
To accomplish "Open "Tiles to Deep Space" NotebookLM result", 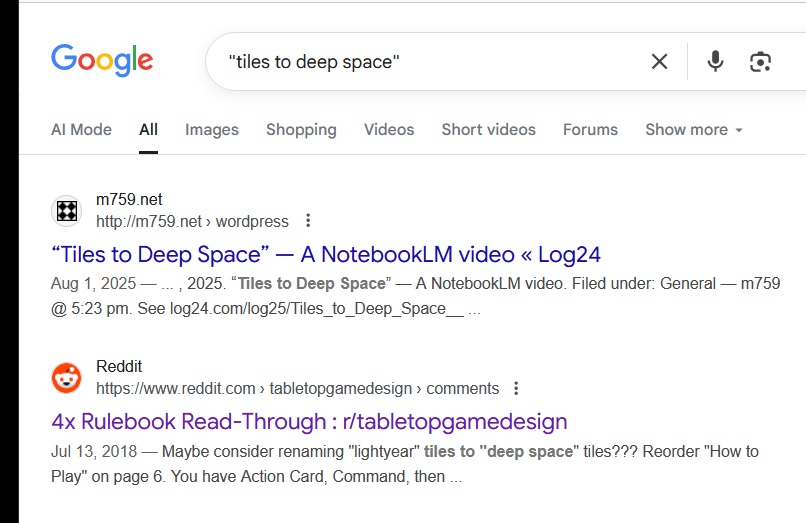I will [x=326, y=254].
